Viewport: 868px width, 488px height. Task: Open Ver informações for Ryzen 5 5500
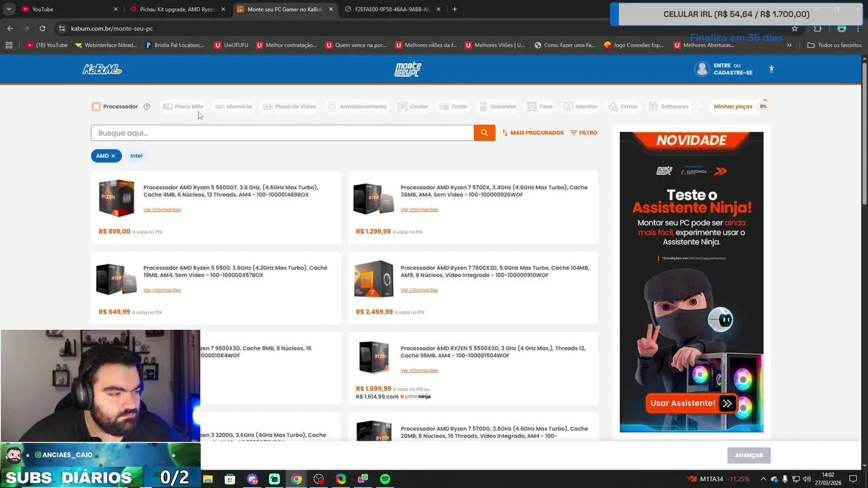pos(162,290)
